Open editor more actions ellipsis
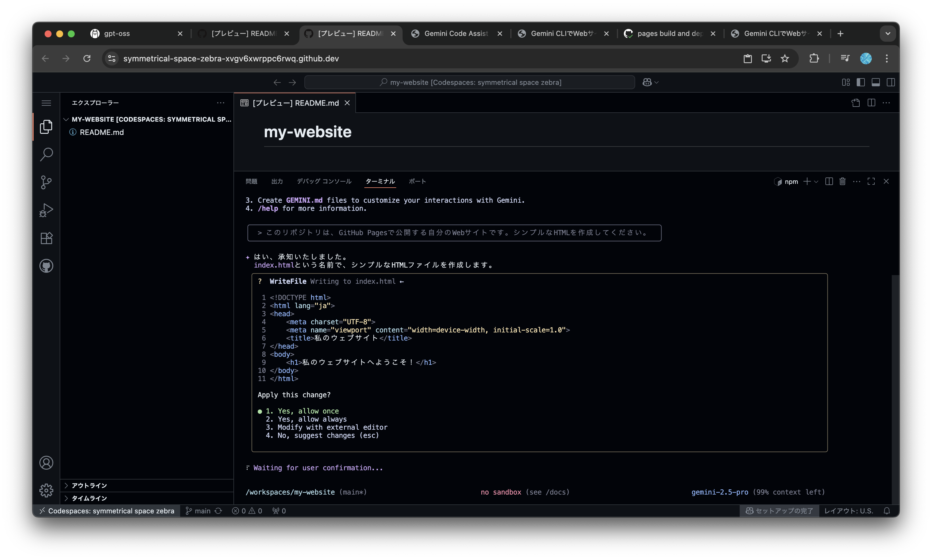The height and width of the screenshot is (560, 932). tap(886, 103)
